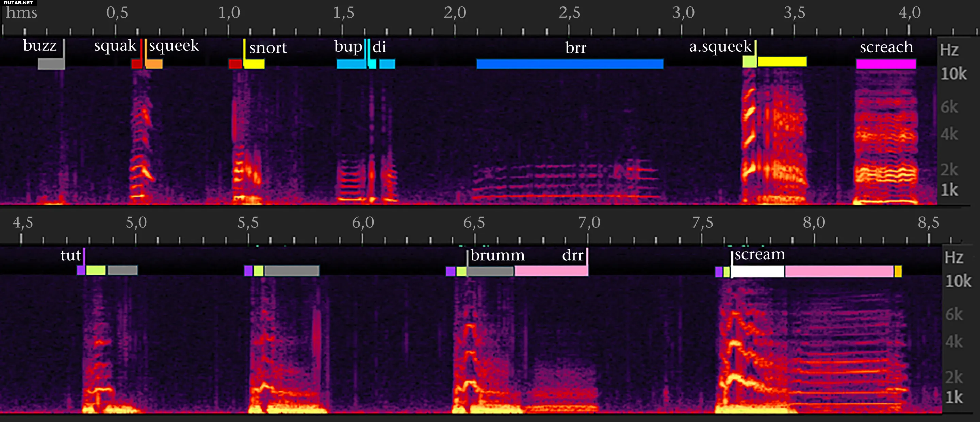
Task: Select the blue brr segment bar
Action: (570, 64)
